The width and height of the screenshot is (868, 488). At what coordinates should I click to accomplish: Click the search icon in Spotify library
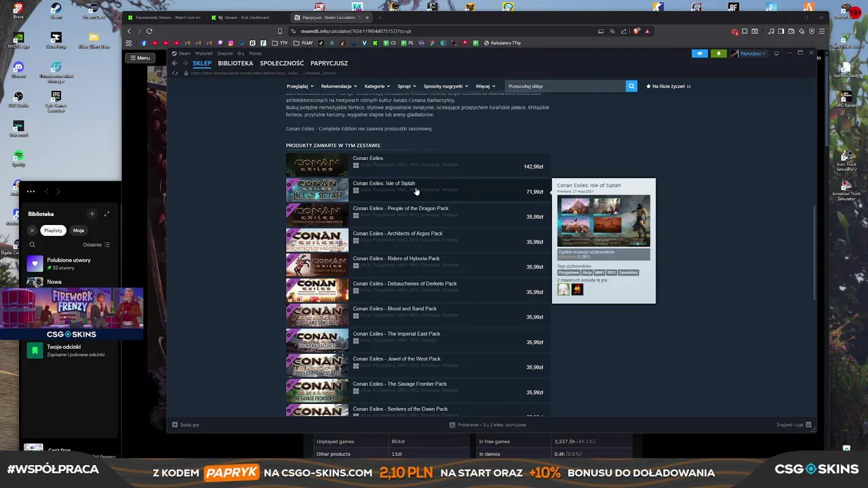click(32, 245)
